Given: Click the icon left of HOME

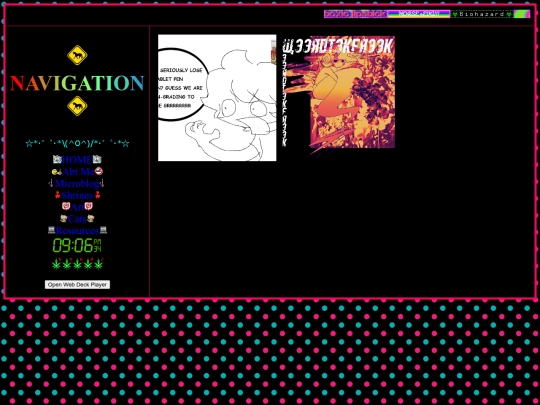Looking at the screenshot, I should click(x=57, y=159).
